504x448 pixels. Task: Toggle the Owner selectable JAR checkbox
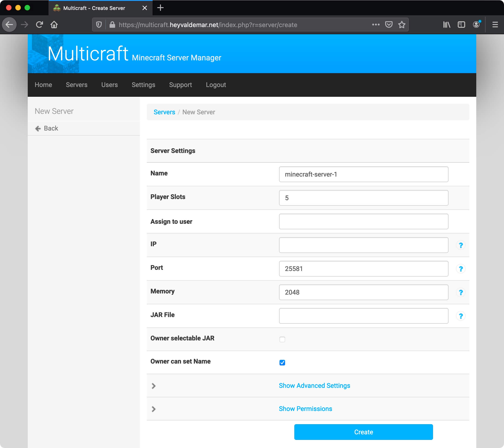(x=283, y=339)
